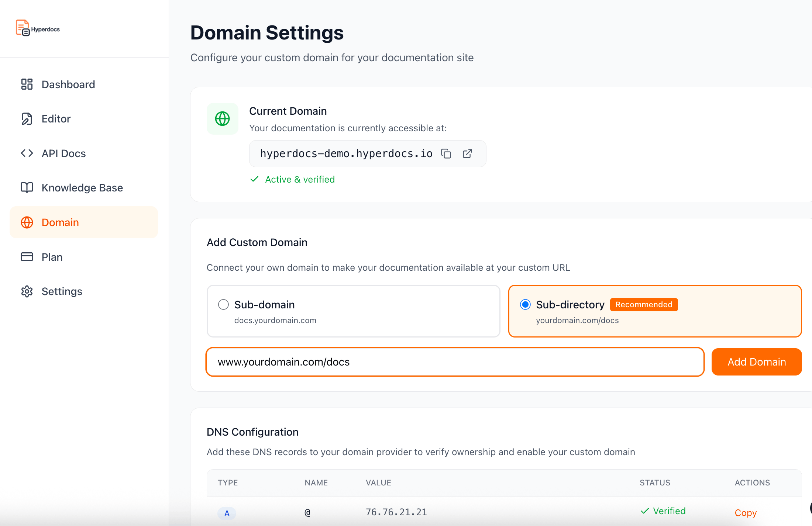Click the Dashboard grid icon
812x526 pixels.
[x=27, y=84]
